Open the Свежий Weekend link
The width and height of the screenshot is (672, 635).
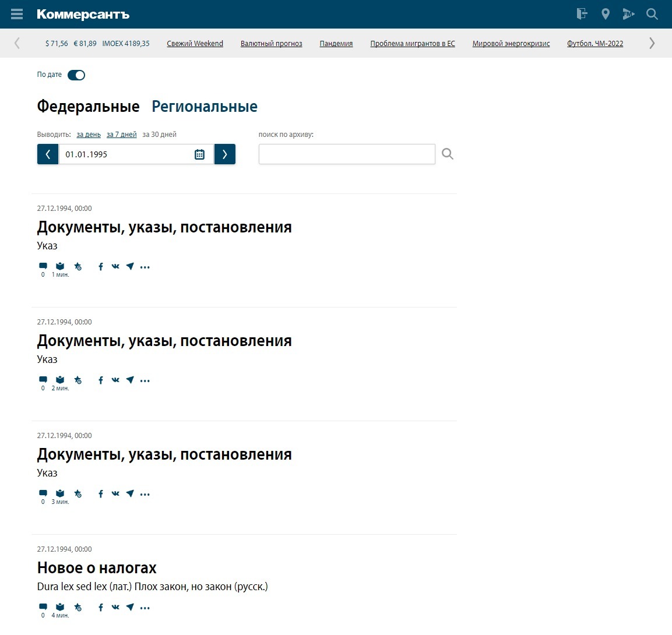coord(195,43)
